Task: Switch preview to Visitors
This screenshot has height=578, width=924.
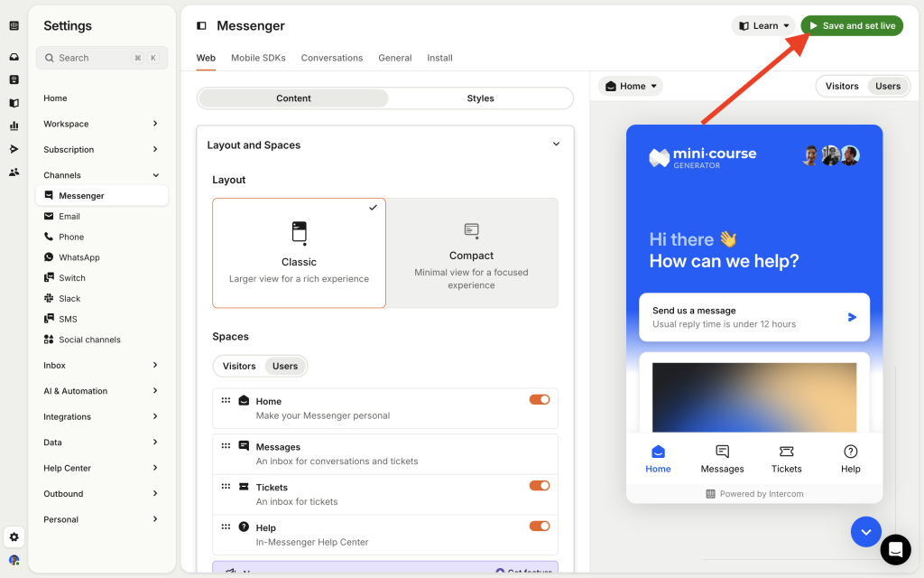Action: point(842,86)
